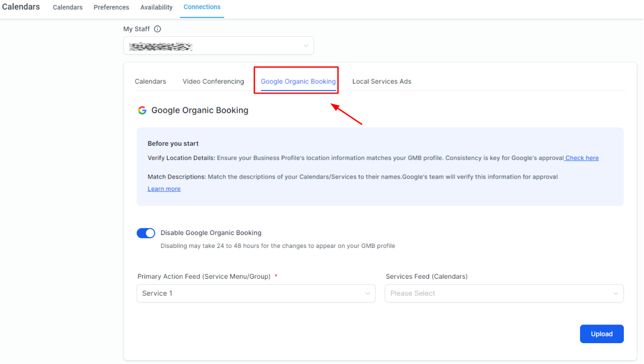Click the Services Feed (Calendars) label
Screen dimensions: 644x364
tap(427, 277)
